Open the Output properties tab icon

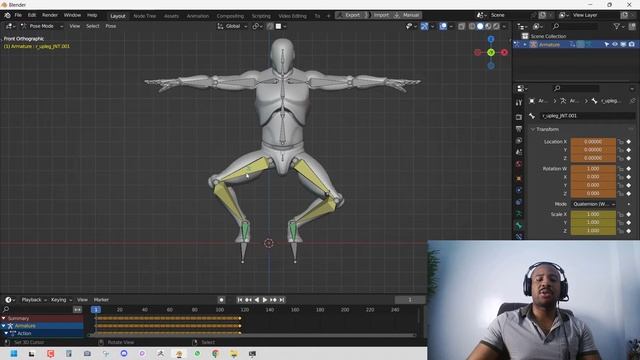519,129
